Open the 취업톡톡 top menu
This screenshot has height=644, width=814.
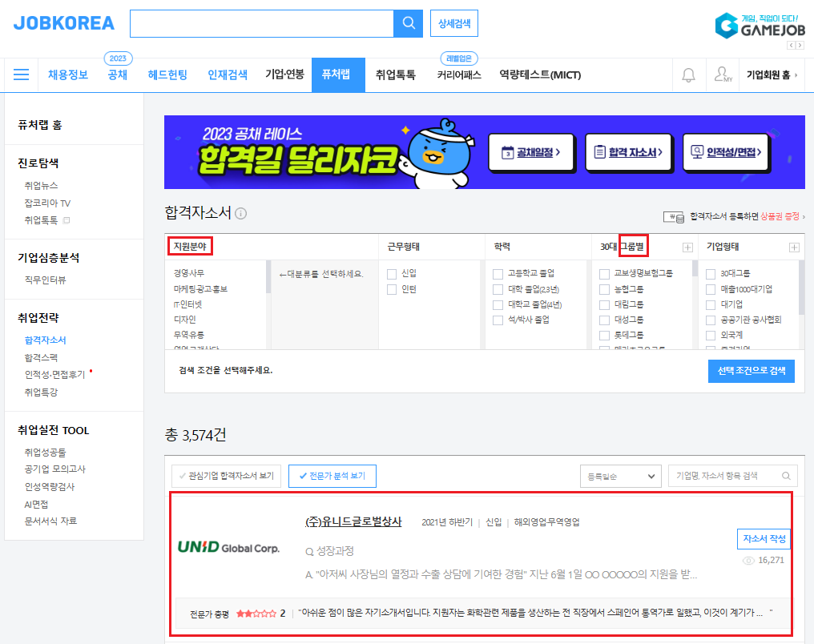point(396,74)
